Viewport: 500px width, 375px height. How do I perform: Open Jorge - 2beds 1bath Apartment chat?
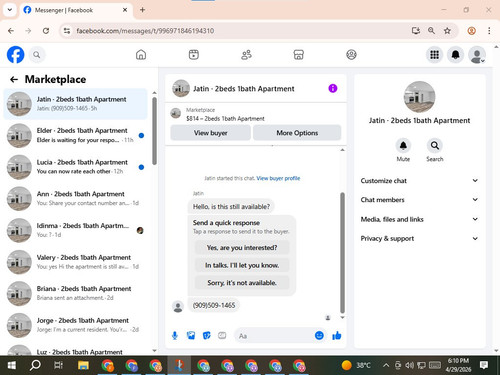pos(75,325)
